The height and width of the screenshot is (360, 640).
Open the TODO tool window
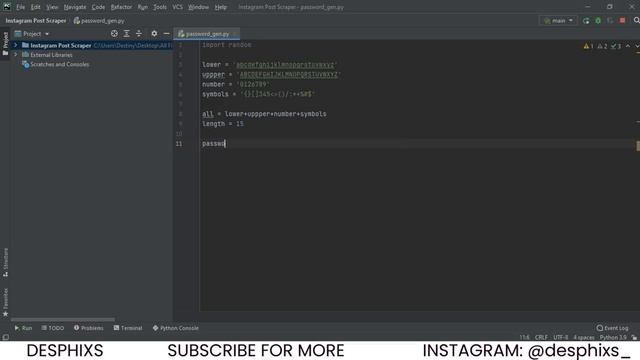(53, 328)
